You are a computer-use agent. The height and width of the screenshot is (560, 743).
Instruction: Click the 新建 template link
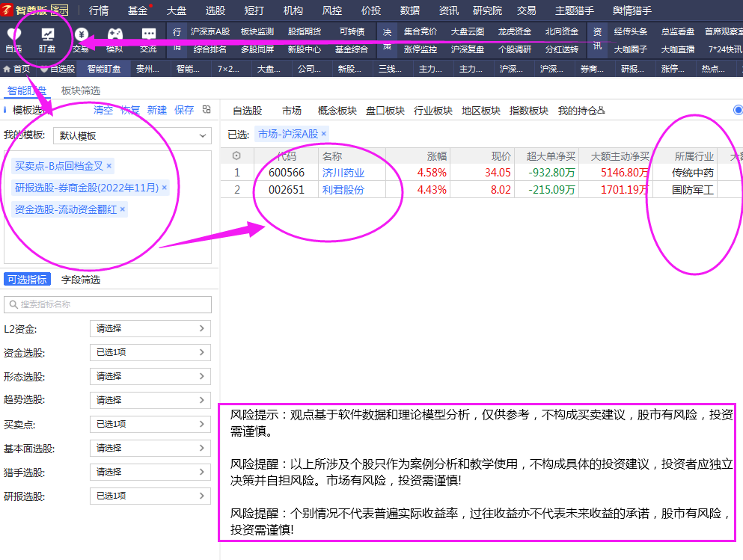coord(157,110)
